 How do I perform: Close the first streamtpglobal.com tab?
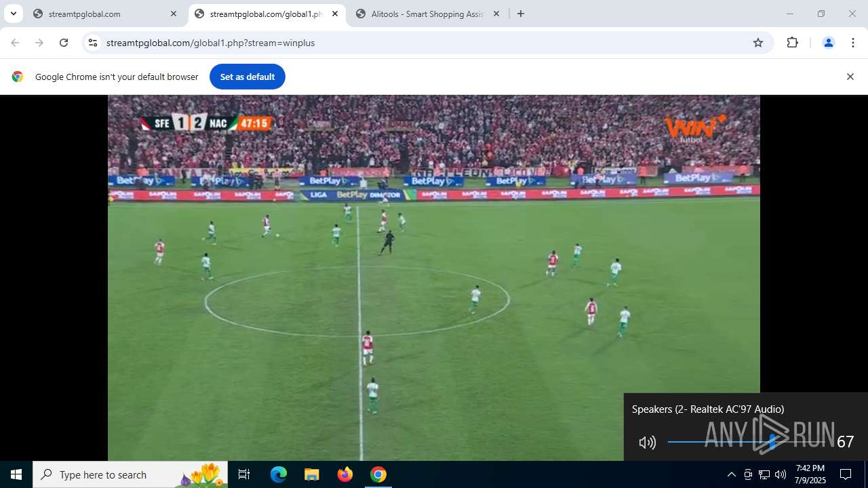(x=174, y=14)
